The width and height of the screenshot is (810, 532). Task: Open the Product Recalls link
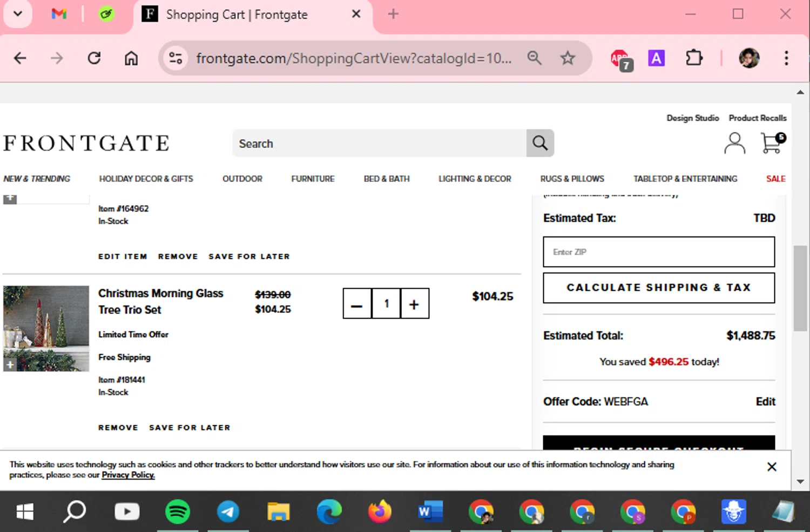click(758, 118)
